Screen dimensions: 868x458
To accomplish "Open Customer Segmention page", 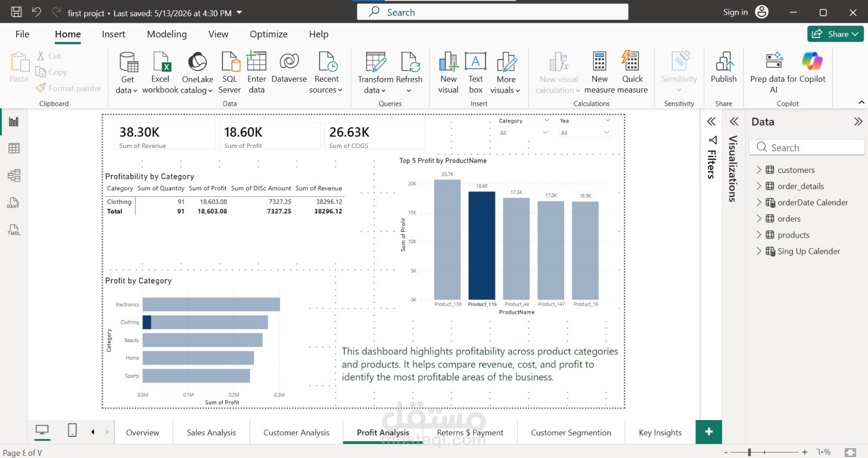I will coord(571,433).
